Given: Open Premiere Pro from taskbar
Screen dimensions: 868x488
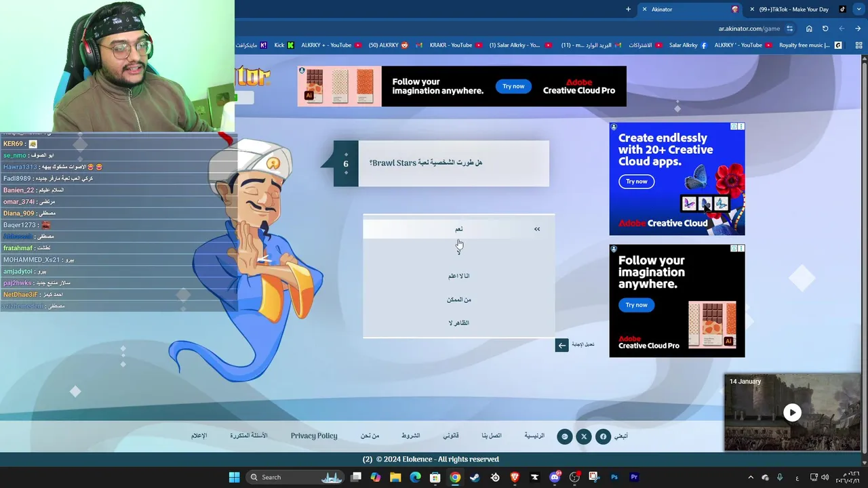Looking at the screenshot, I should pos(634,477).
